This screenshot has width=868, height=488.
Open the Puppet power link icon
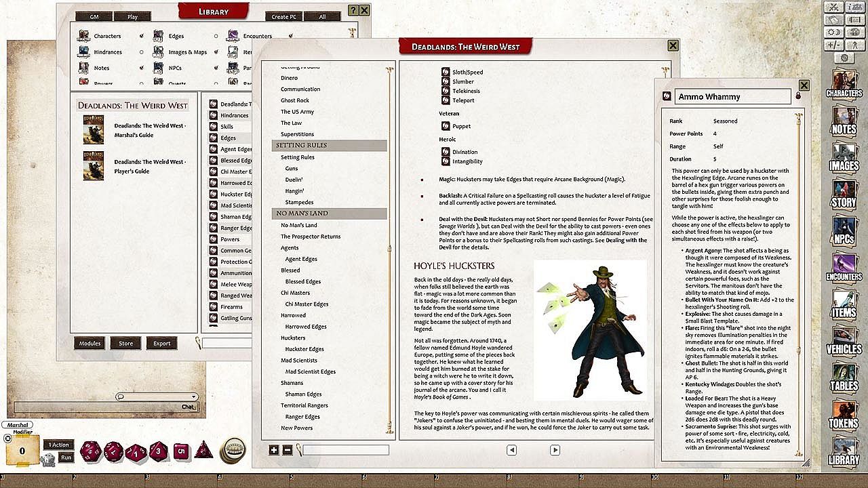pyautogui.click(x=446, y=126)
